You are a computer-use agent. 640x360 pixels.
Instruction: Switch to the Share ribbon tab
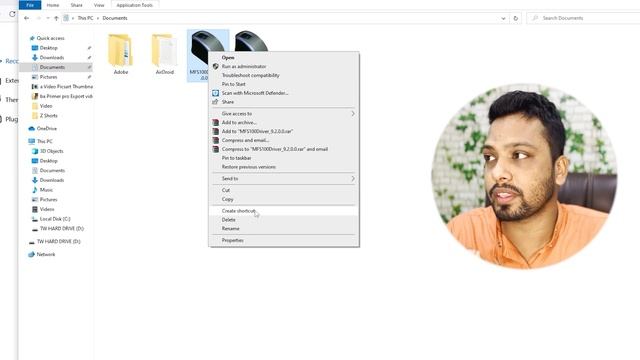(x=76, y=5)
